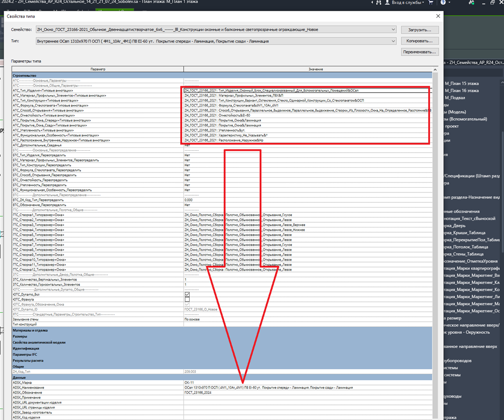Collapse the Строительство parameter group
This screenshot has height=420, width=504.
pos(222,75)
